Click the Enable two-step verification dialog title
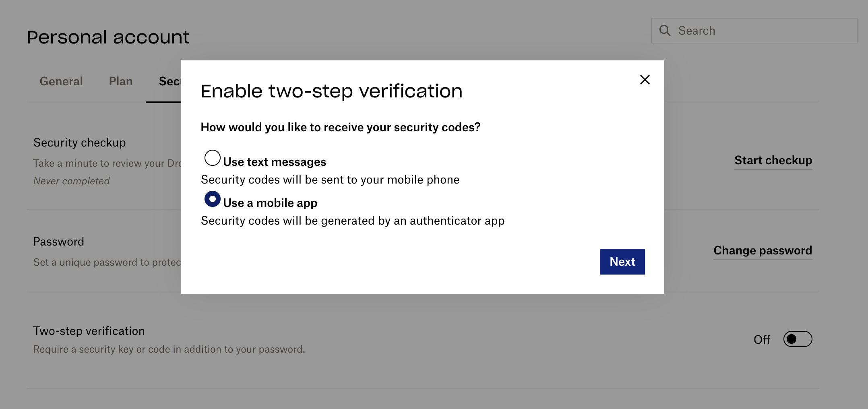This screenshot has height=409, width=868. pos(331,91)
